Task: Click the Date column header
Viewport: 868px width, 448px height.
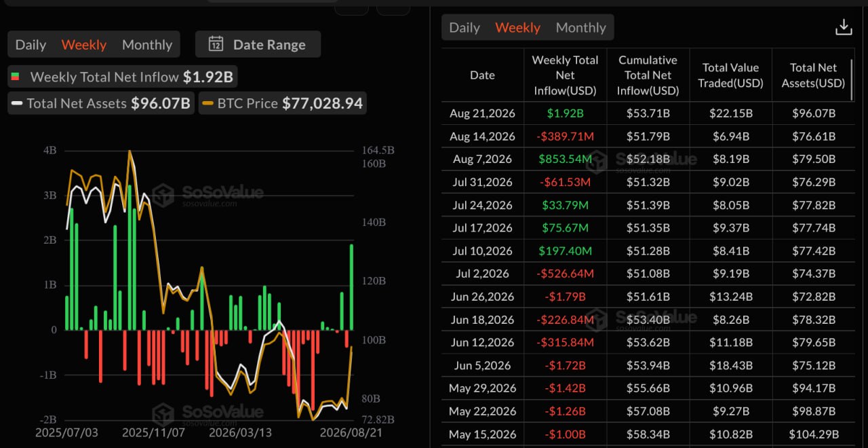Action: pos(482,75)
